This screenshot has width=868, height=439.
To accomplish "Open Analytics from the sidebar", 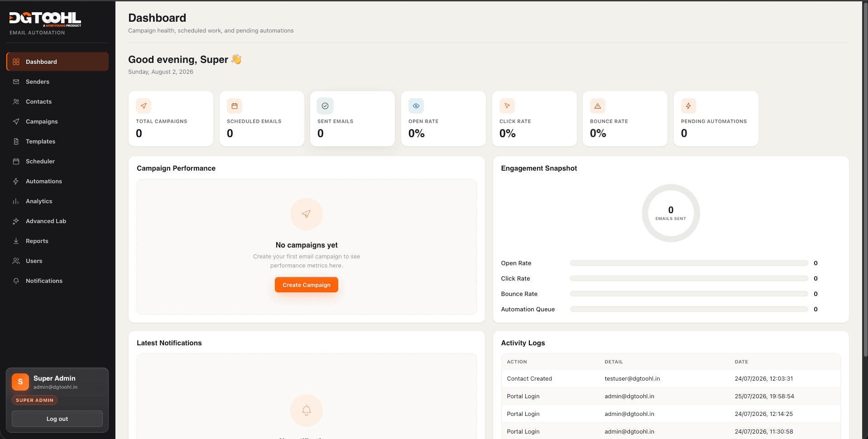I will (58, 201).
